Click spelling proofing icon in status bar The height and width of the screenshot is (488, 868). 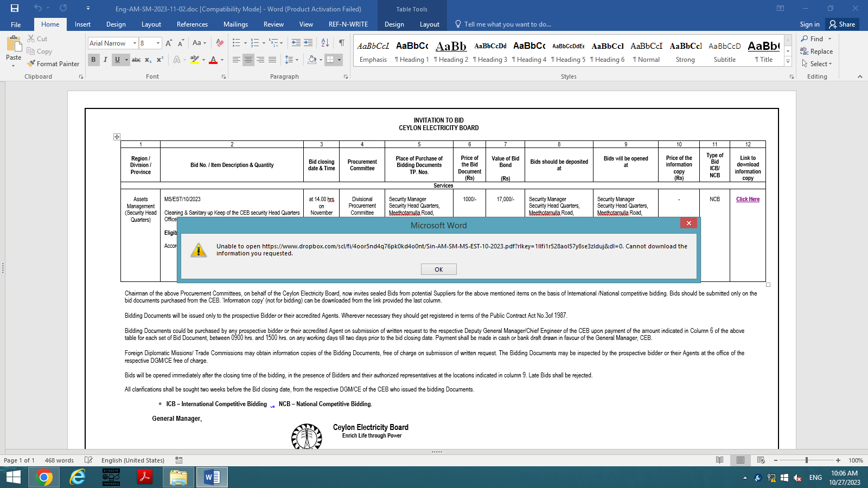point(89,460)
